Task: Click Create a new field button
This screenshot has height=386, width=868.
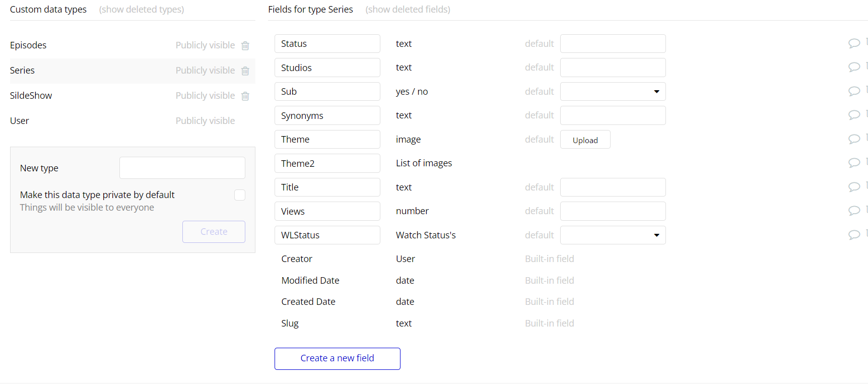Action: 338,359
